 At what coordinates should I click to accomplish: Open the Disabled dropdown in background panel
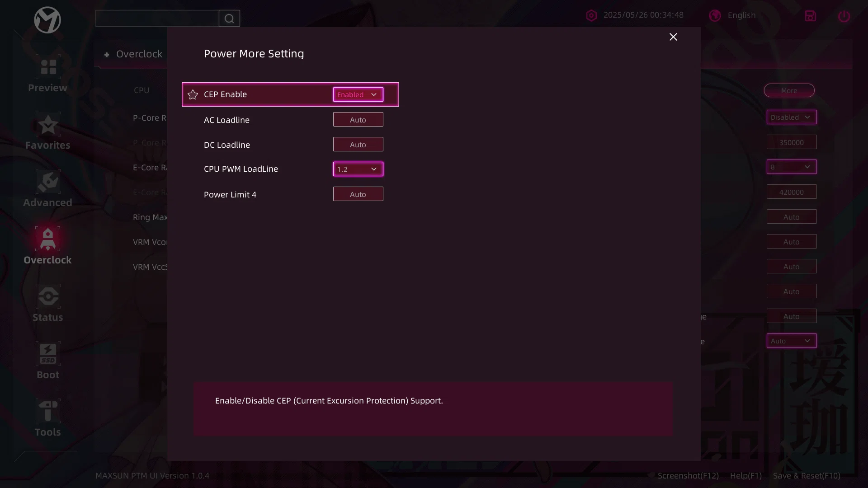[x=792, y=117]
